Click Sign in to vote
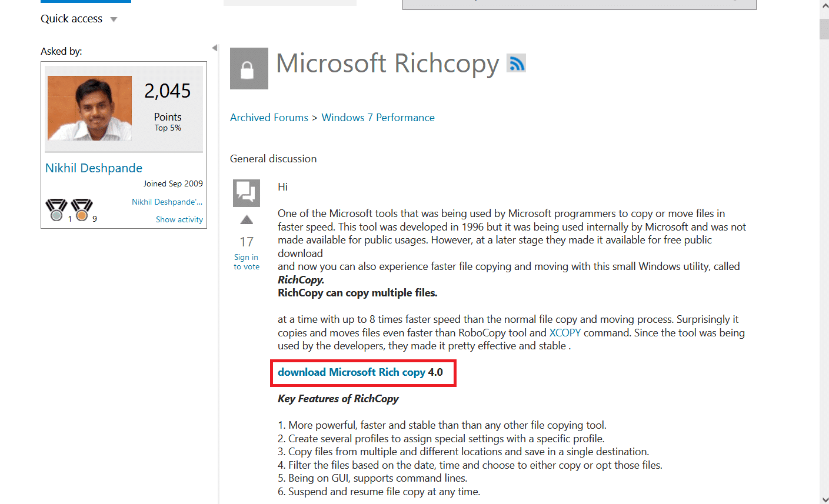This screenshot has width=829, height=504. pyautogui.click(x=246, y=262)
